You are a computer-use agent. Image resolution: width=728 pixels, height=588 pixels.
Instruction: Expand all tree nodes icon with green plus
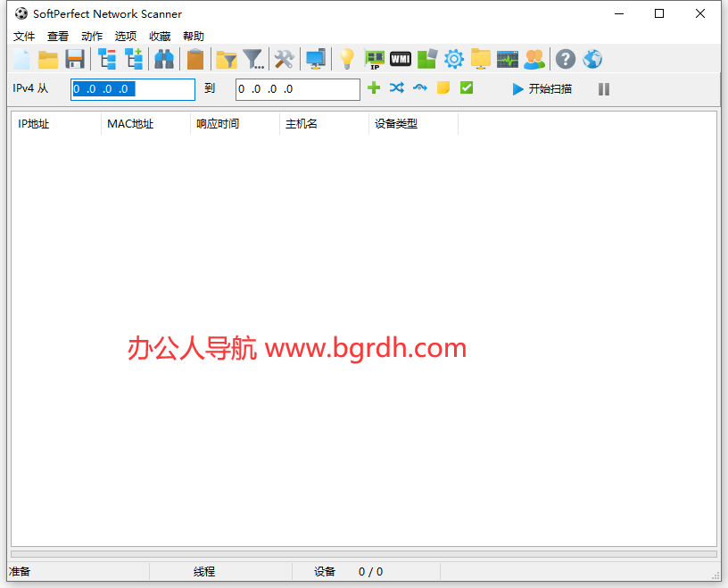tap(134, 60)
